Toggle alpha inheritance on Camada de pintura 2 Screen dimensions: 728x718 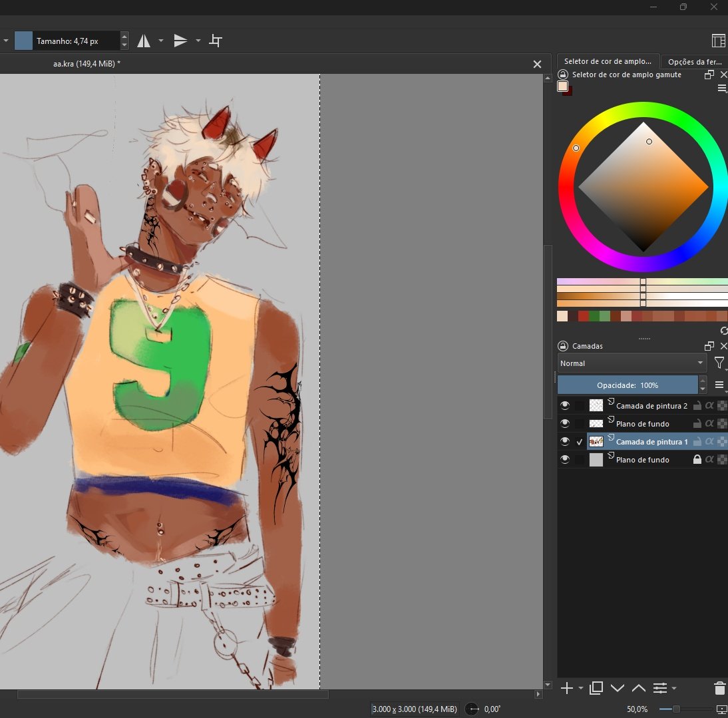tap(709, 406)
